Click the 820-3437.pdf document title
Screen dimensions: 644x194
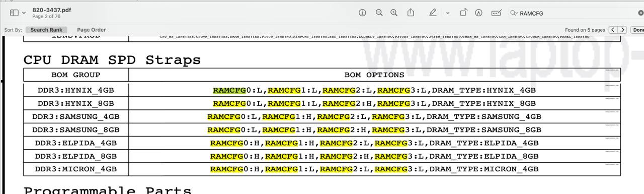(51, 10)
